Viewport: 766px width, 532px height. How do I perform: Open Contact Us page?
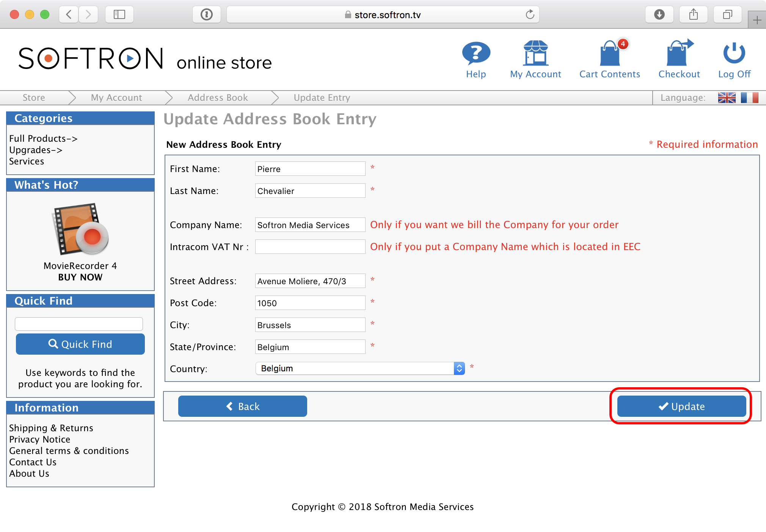click(x=33, y=462)
